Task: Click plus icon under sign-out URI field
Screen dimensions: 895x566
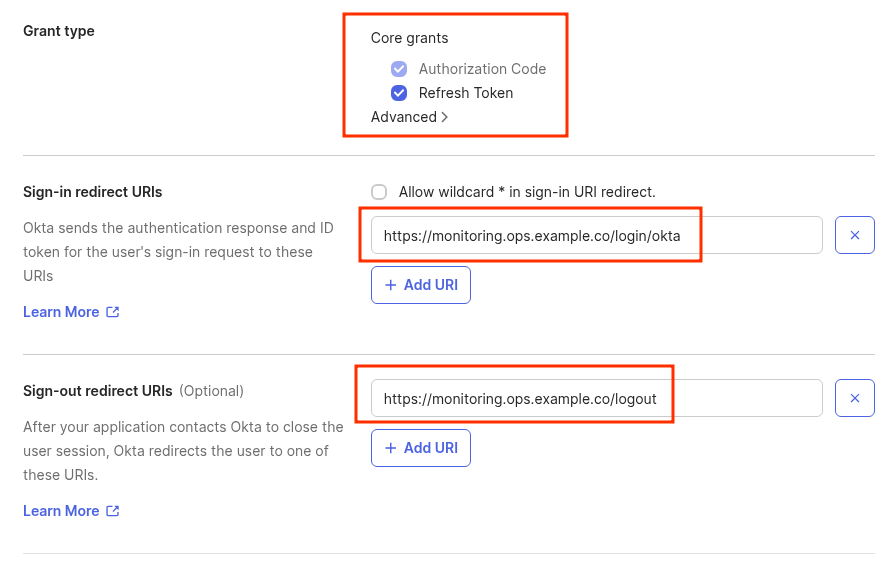Action: (391, 448)
